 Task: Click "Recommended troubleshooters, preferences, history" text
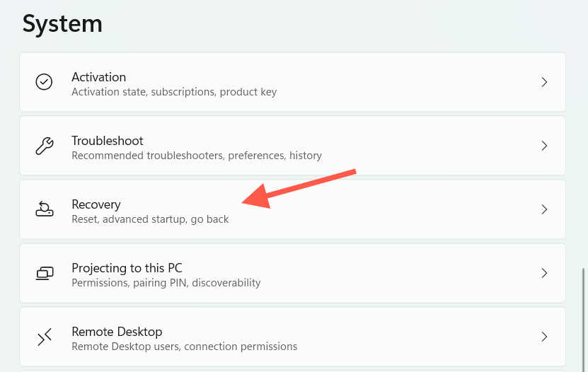197,156
